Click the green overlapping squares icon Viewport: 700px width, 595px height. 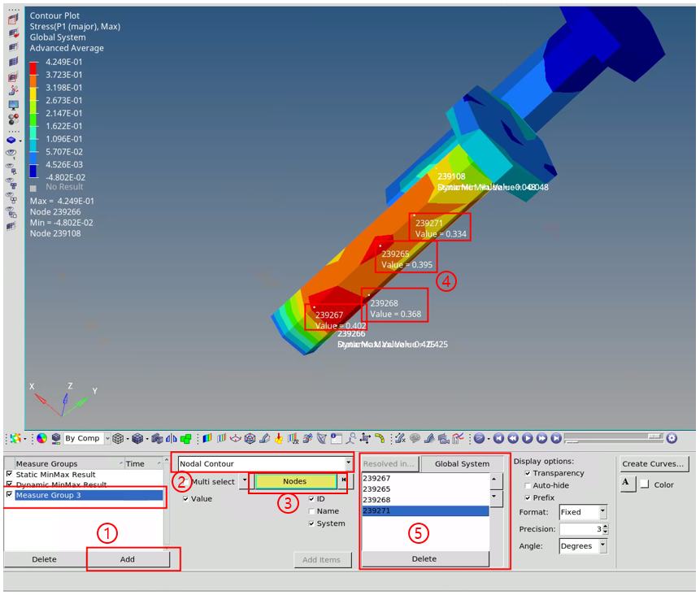pos(185,438)
